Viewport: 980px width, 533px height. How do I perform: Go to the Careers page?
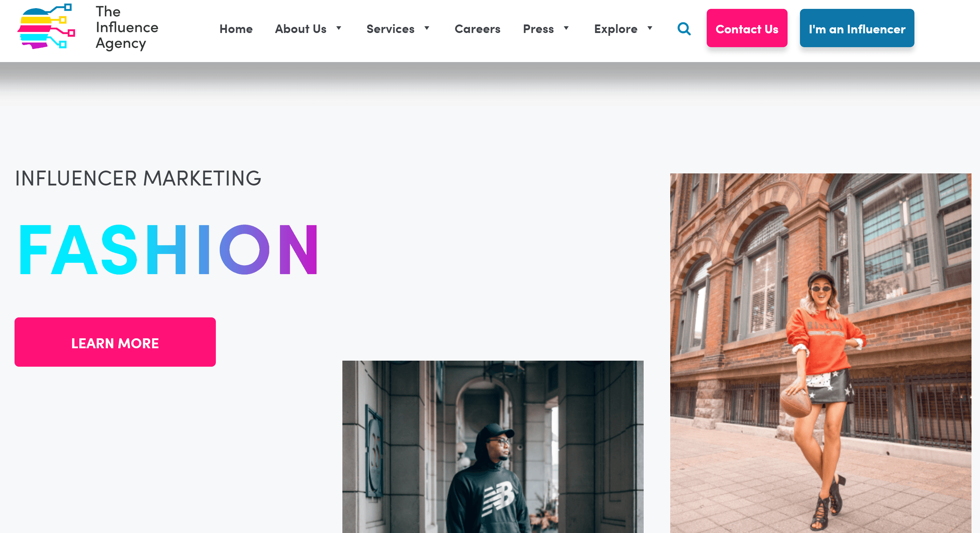477,29
